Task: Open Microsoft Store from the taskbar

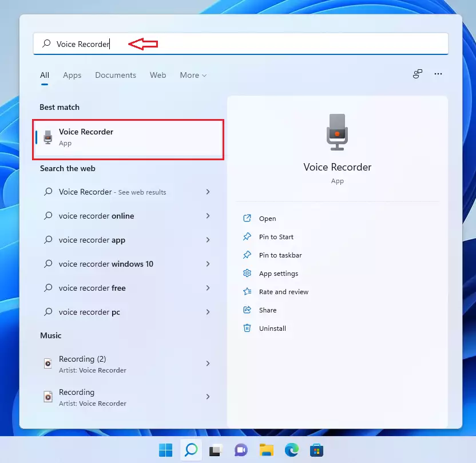Action: (316, 450)
